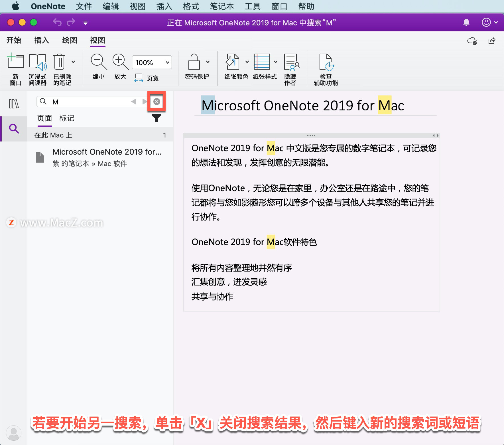Open paper color (纸张颜色) tool

coord(233,67)
